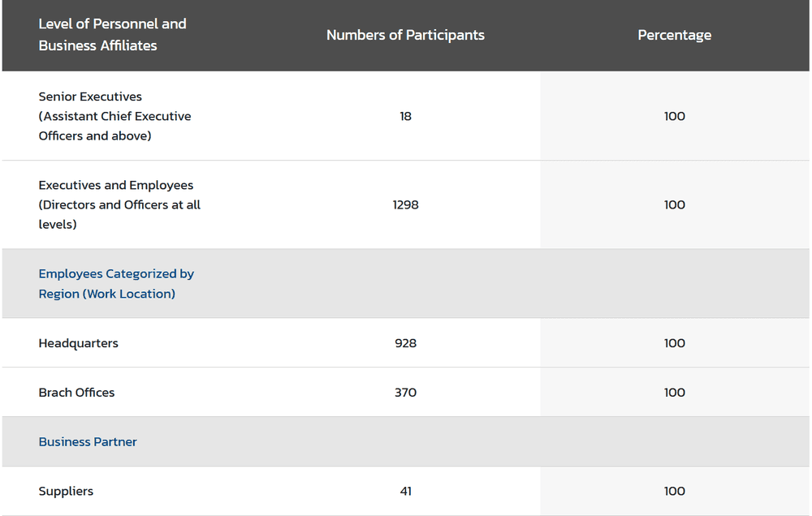Click the participant count 1298
Viewport: 812px width, 516px height.
[x=405, y=204]
